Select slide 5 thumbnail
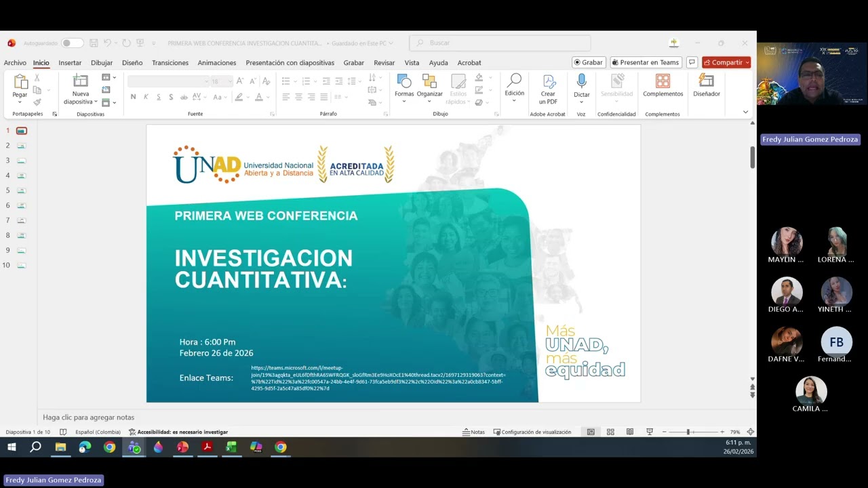This screenshot has width=868, height=488. [22, 190]
